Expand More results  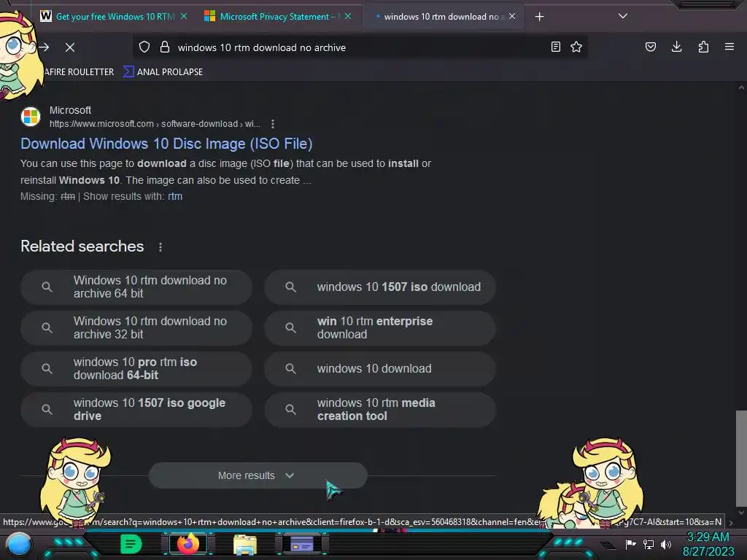(x=258, y=475)
